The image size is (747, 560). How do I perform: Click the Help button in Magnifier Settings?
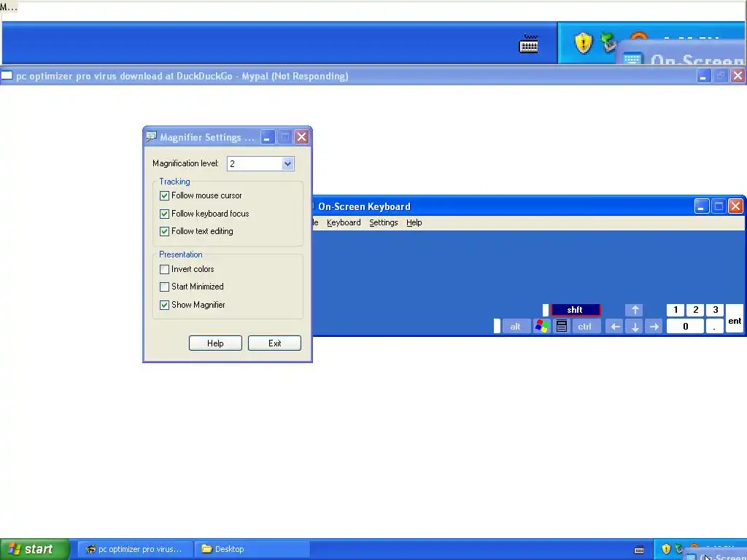215,343
